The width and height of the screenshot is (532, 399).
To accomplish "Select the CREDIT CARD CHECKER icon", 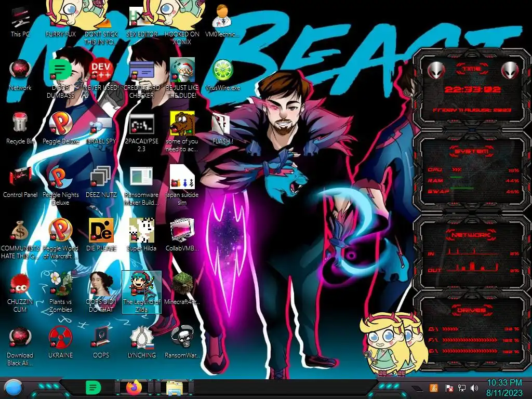I will point(141,79).
